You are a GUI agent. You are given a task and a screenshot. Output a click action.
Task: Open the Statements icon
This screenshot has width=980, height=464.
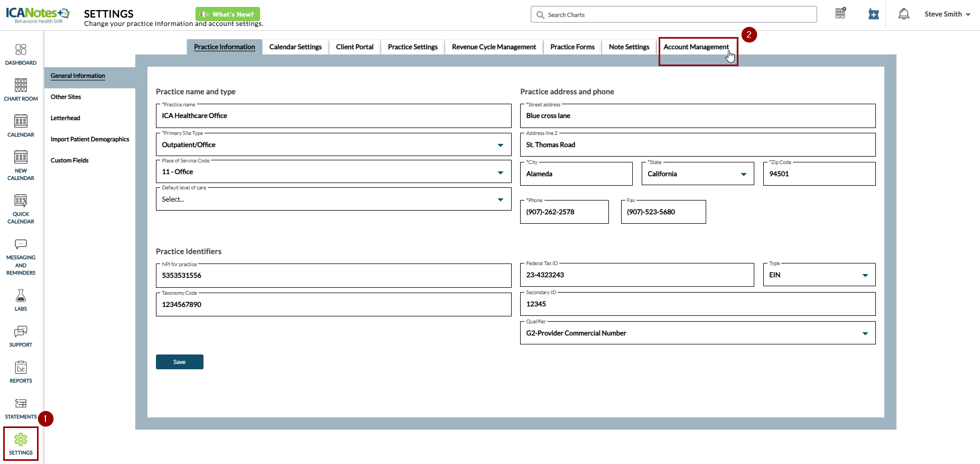point(21,408)
